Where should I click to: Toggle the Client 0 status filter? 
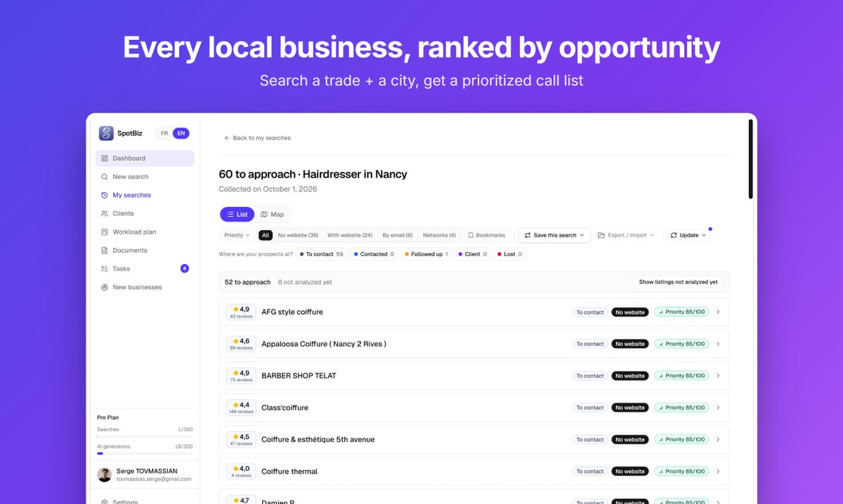pos(473,254)
